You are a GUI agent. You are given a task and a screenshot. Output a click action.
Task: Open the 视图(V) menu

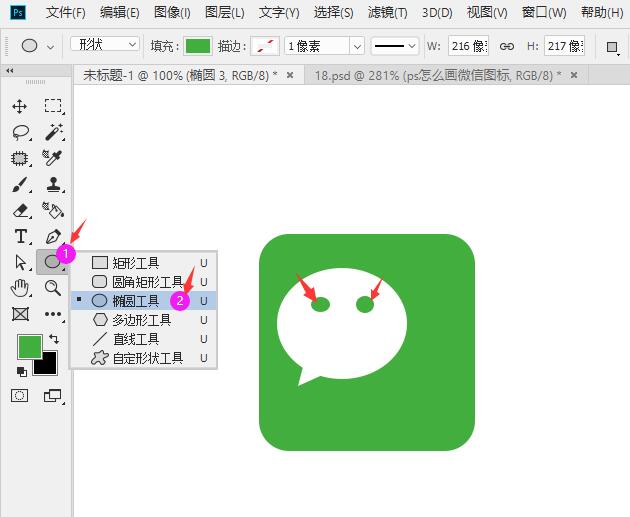(x=487, y=12)
